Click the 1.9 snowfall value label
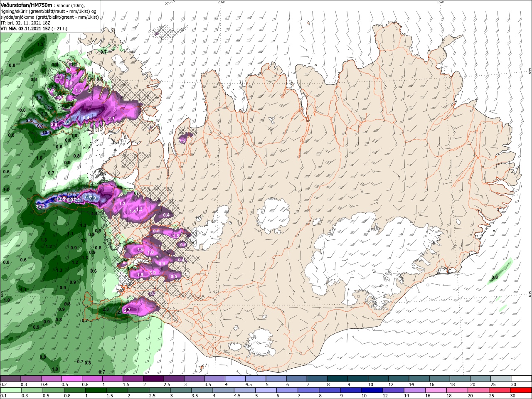The width and height of the screenshot is (532, 399). click(140, 275)
